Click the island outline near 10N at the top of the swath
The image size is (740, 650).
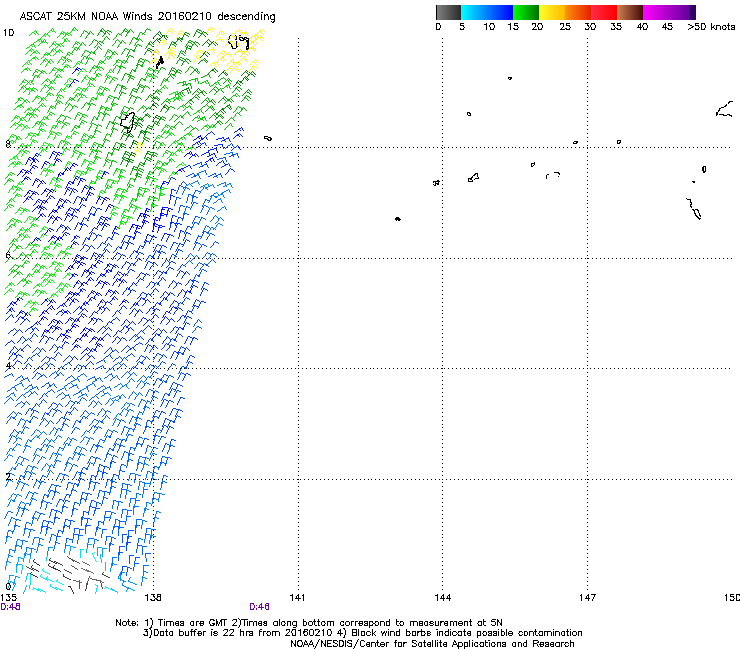pos(239,42)
